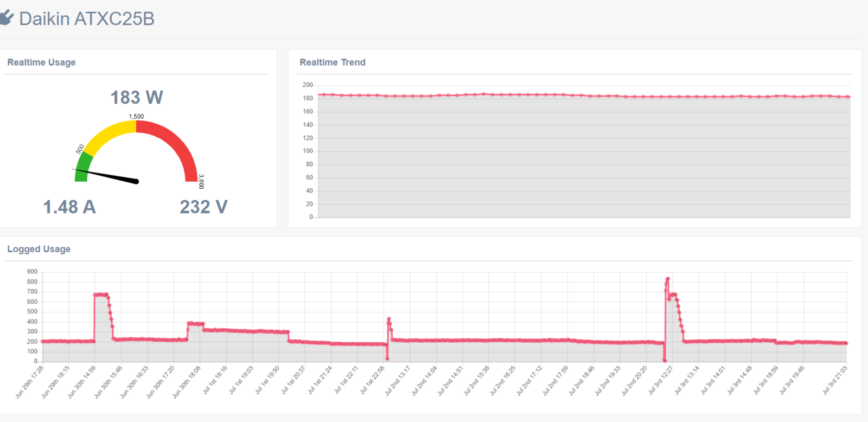Click the 500 label on the gauge
Screen dimensions: 868x422
tap(80, 149)
